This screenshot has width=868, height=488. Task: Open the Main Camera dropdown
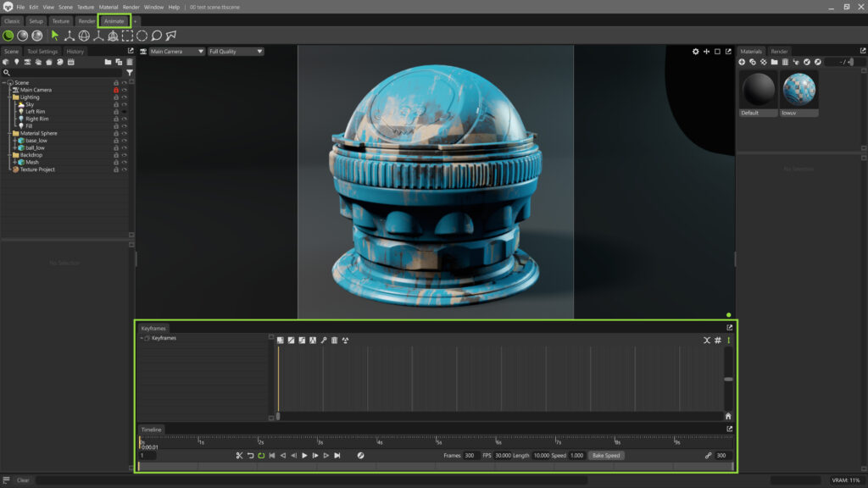pos(176,52)
